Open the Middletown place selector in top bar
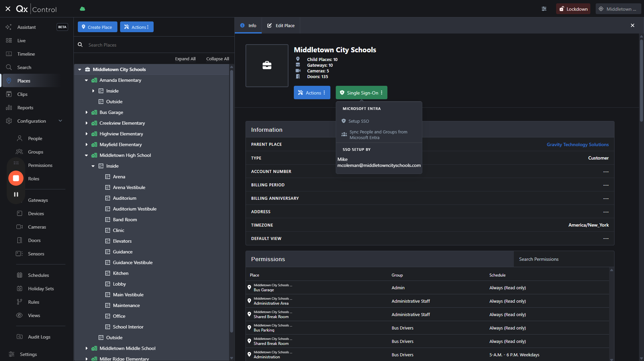Image resolution: width=644 pixels, height=361 pixels. tap(618, 9)
